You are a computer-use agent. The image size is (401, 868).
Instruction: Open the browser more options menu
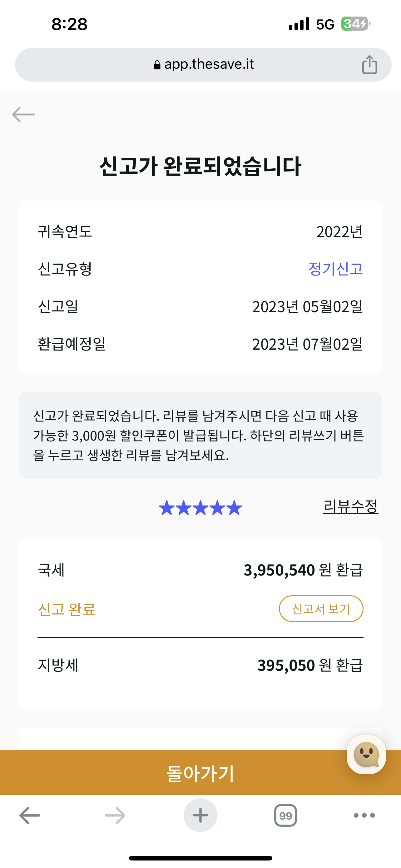point(364,816)
